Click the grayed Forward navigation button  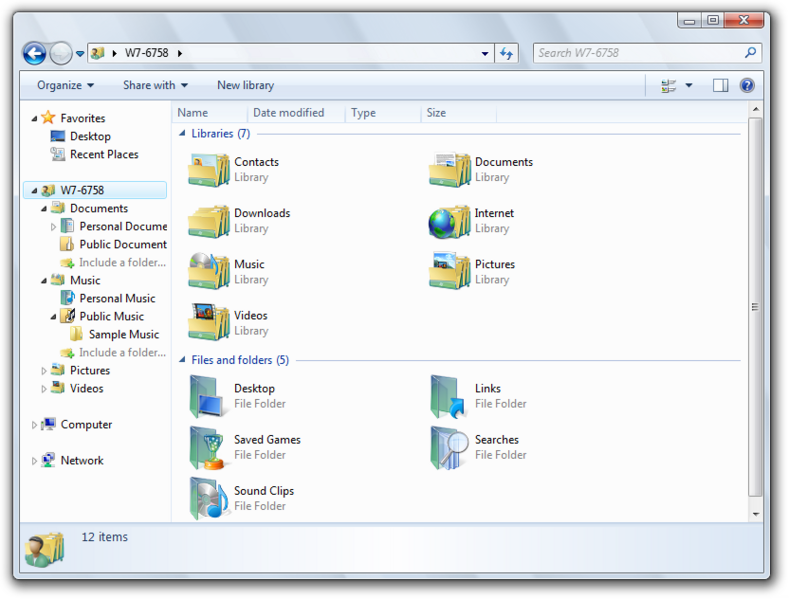[x=61, y=53]
